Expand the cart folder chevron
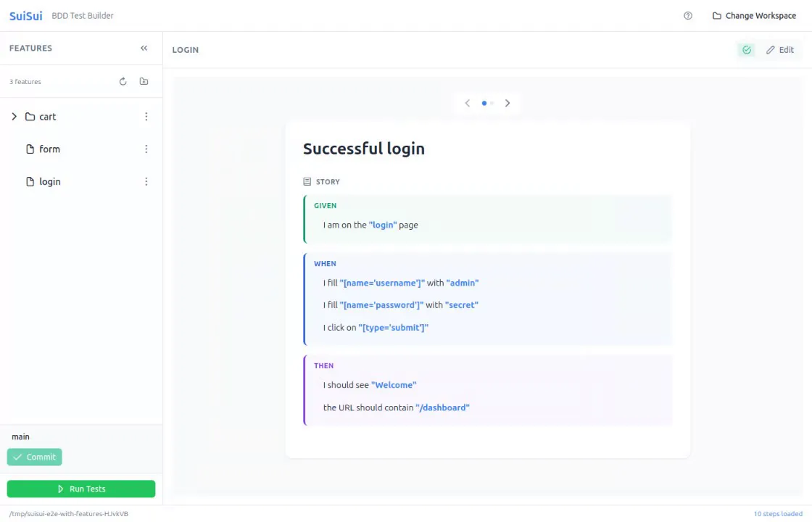 coord(14,117)
